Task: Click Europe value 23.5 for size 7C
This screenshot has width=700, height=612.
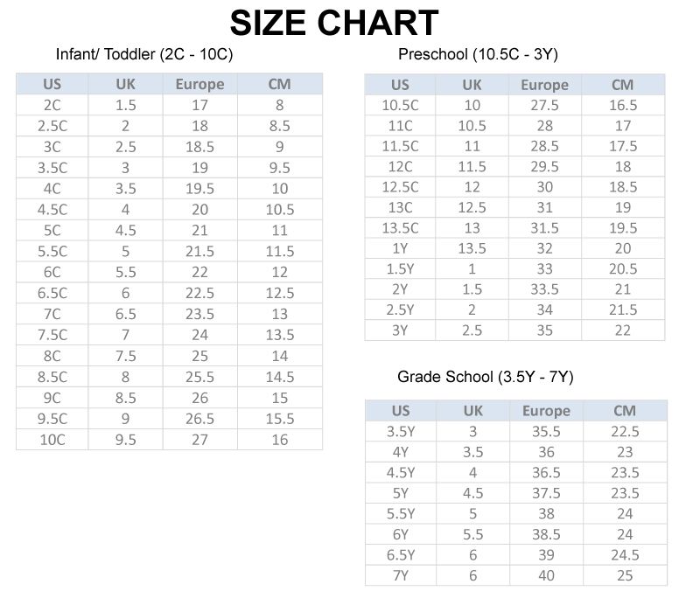Action: (x=200, y=314)
